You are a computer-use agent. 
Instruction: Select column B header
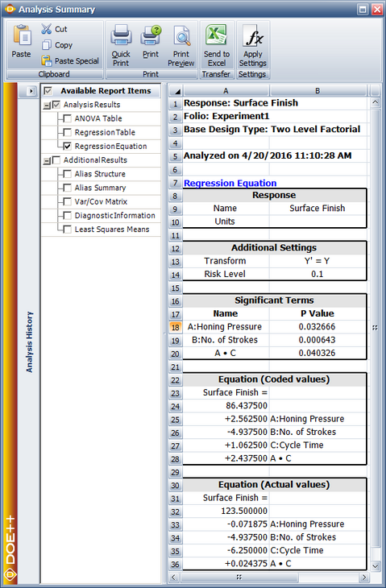(x=318, y=91)
